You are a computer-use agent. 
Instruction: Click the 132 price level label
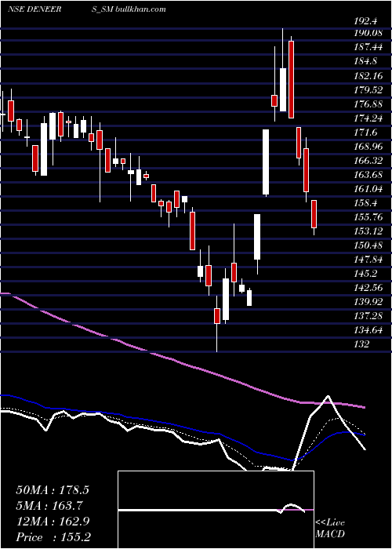361,344
